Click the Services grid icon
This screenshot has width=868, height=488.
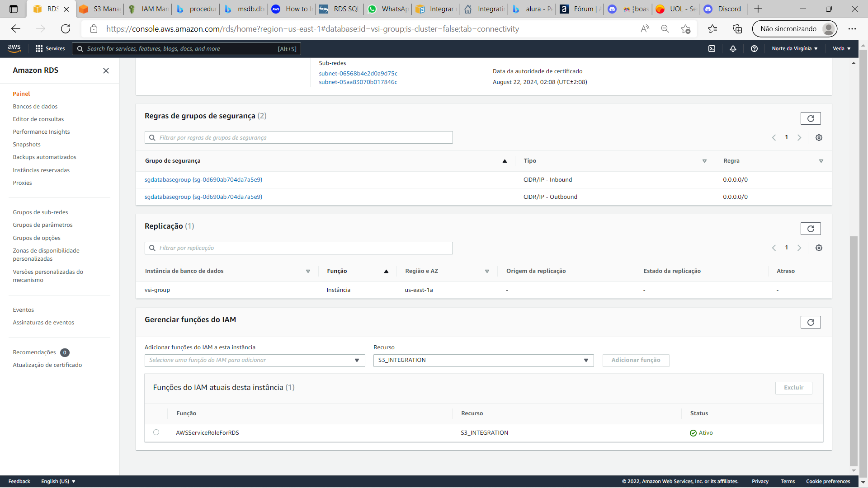pos(39,48)
